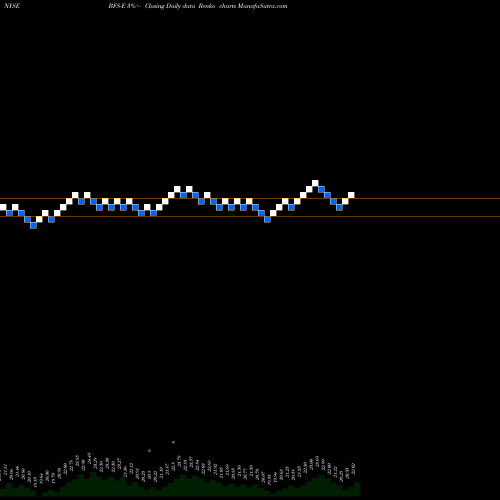Click the NYSE exchange label

tap(12, 6)
